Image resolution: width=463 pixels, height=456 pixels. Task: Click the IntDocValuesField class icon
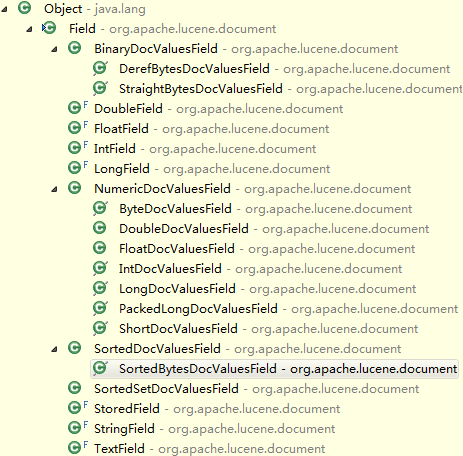click(x=100, y=268)
